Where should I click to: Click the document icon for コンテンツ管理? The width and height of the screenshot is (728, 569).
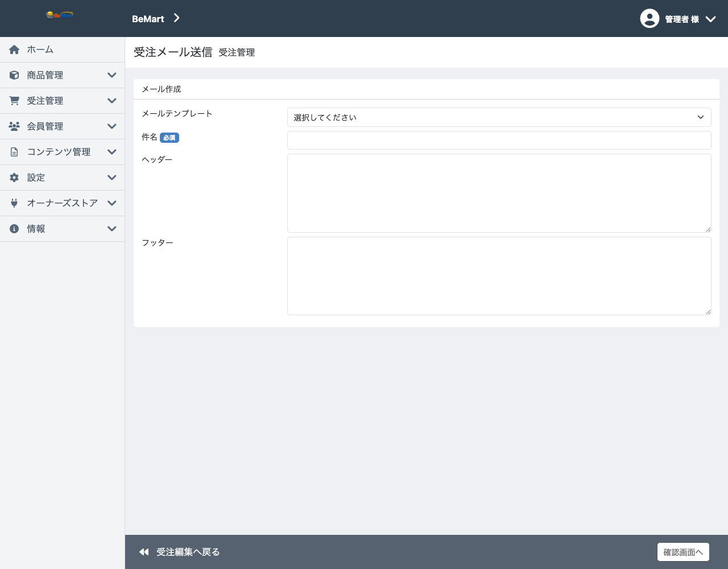[x=14, y=152]
